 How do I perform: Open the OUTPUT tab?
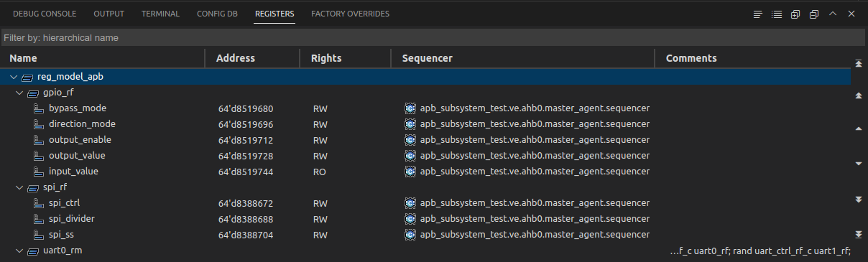pos(109,14)
